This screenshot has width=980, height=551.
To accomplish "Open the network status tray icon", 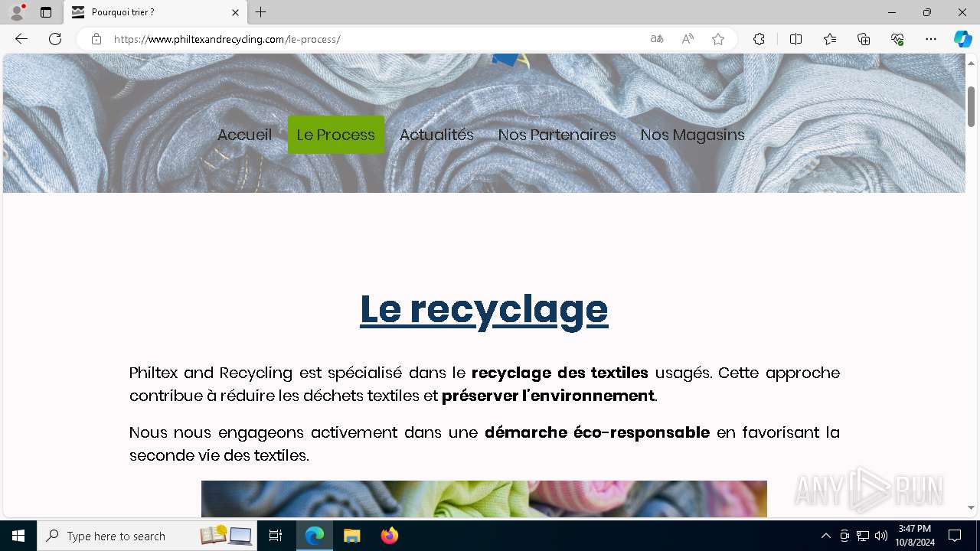I will (863, 536).
